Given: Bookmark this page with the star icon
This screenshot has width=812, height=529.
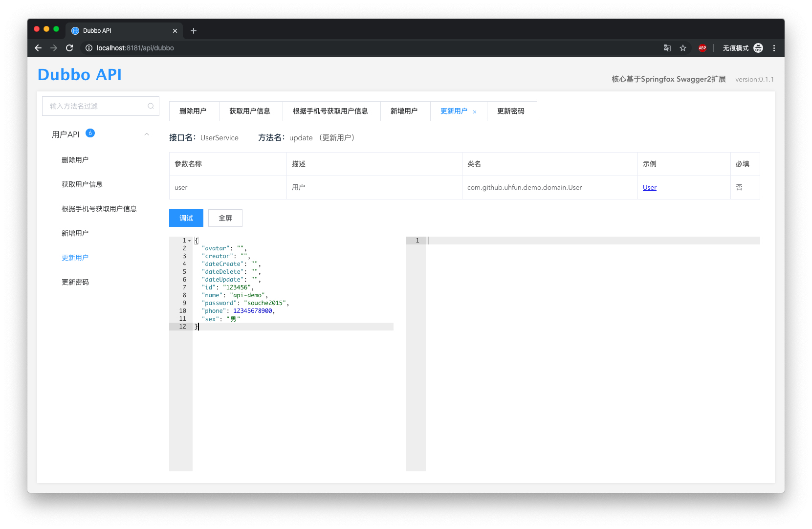Looking at the screenshot, I should pos(683,48).
